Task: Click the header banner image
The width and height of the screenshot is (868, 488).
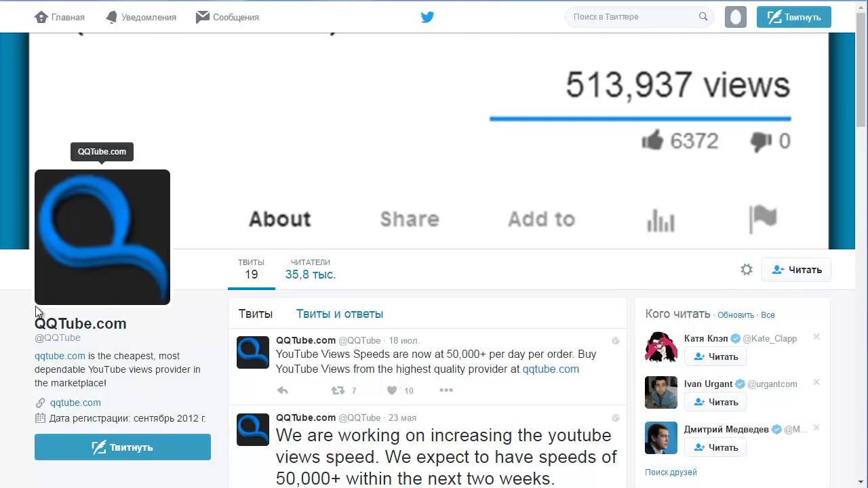Action: click(429, 141)
